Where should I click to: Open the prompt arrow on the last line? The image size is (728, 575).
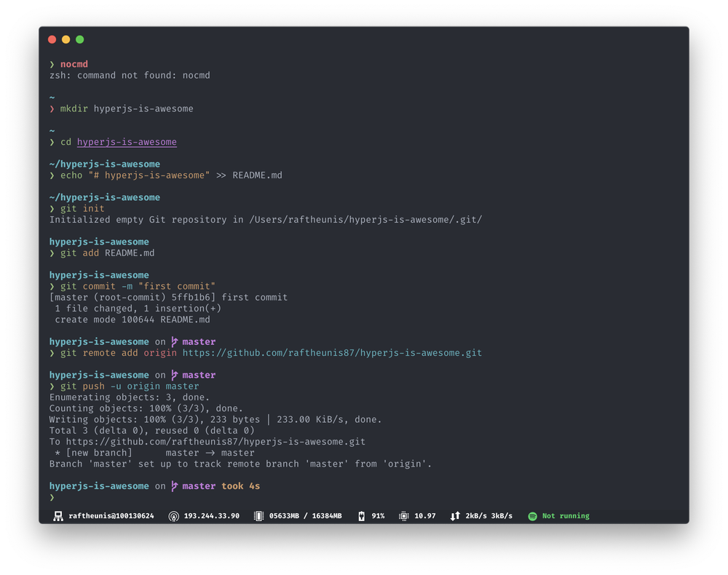[51, 497]
